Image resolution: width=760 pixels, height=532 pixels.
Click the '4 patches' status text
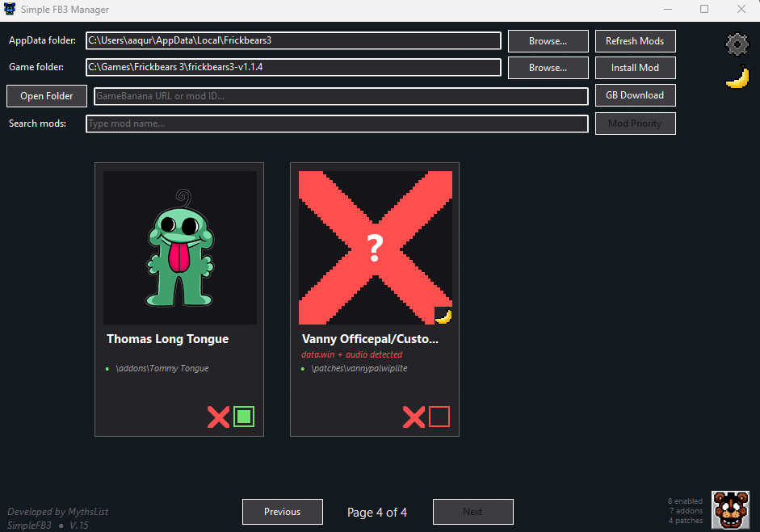[686, 521]
